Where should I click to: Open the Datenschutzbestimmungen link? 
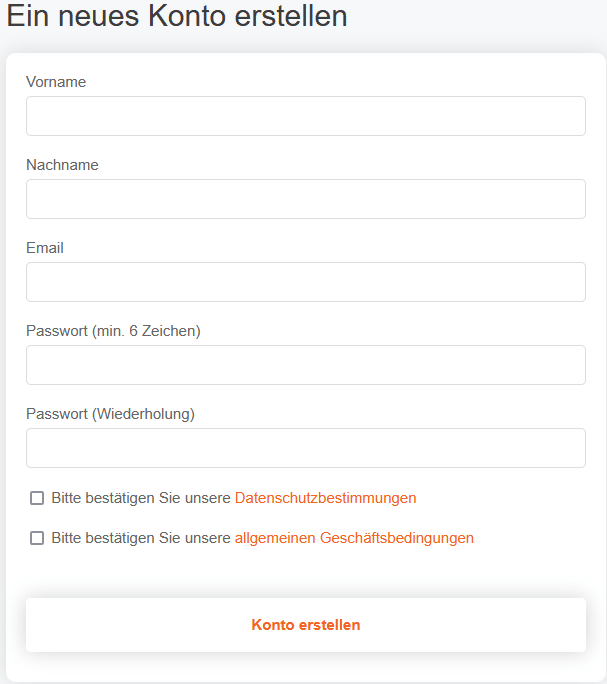coord(325,498)
